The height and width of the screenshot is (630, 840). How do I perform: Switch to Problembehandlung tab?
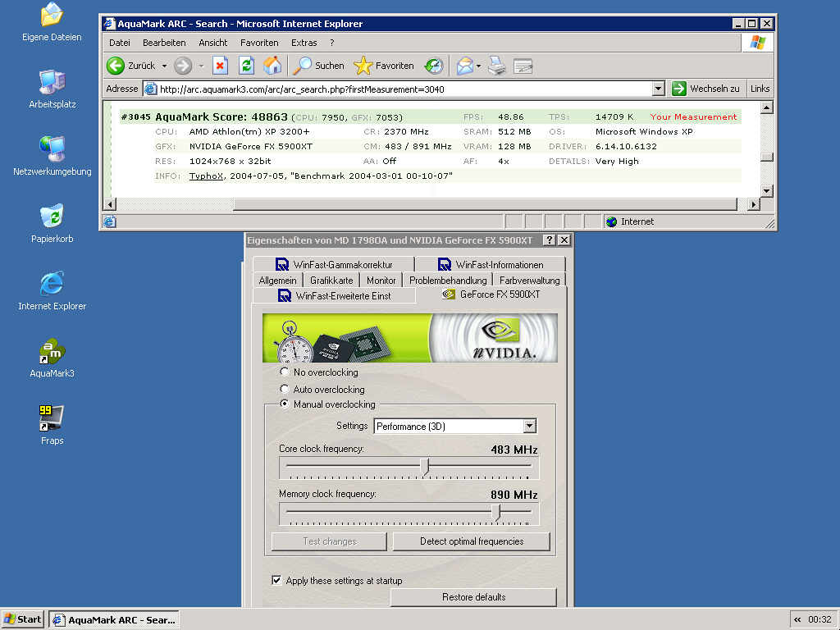tap(448, 281)
